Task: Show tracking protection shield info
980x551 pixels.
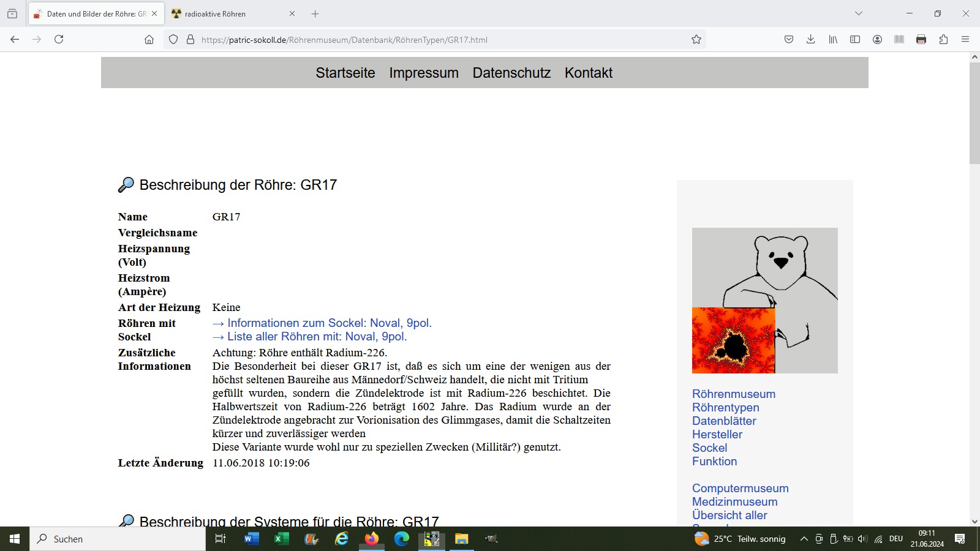Action: (x=173, y=39)
